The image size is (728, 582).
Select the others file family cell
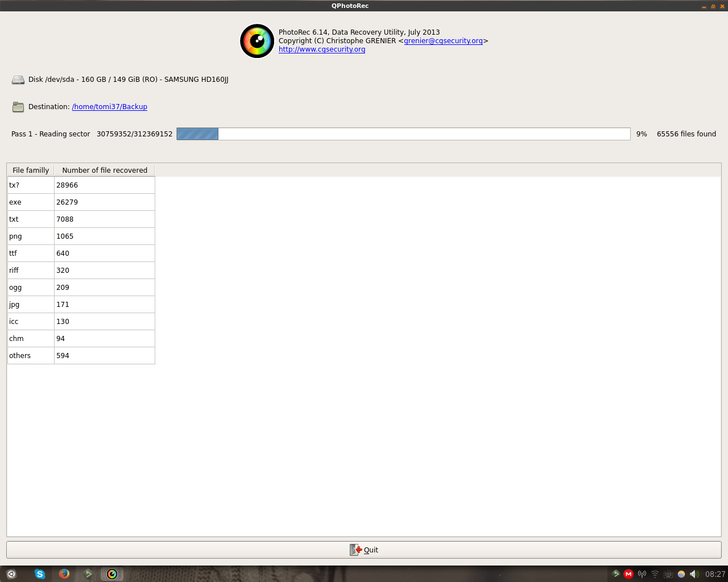(31, 356)
